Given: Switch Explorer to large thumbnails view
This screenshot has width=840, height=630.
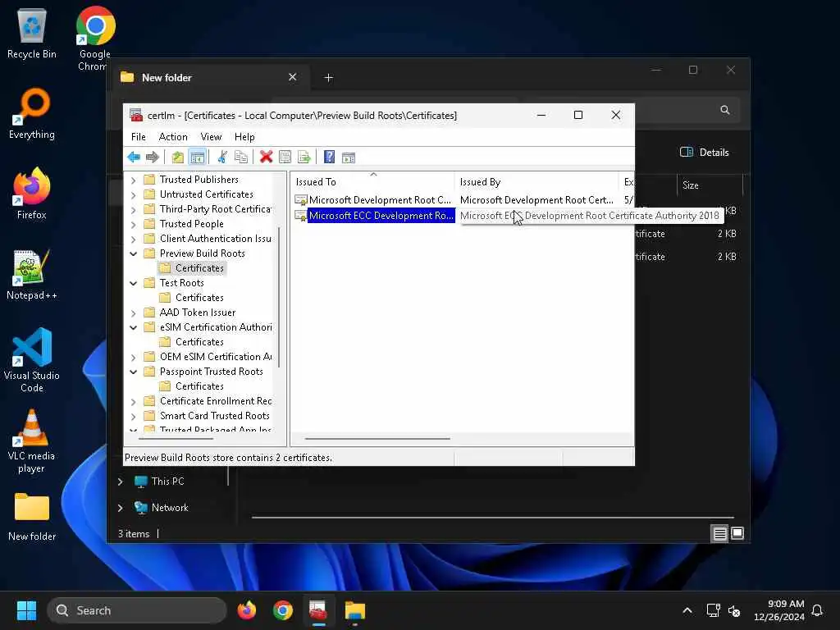Looking at the screenshot, I should [x=737, y=533].
